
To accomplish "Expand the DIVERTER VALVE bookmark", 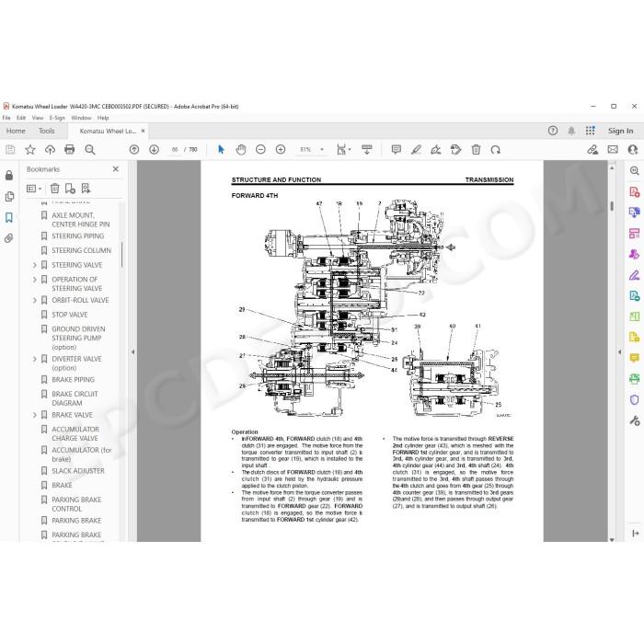I will [x=35, y=360].
